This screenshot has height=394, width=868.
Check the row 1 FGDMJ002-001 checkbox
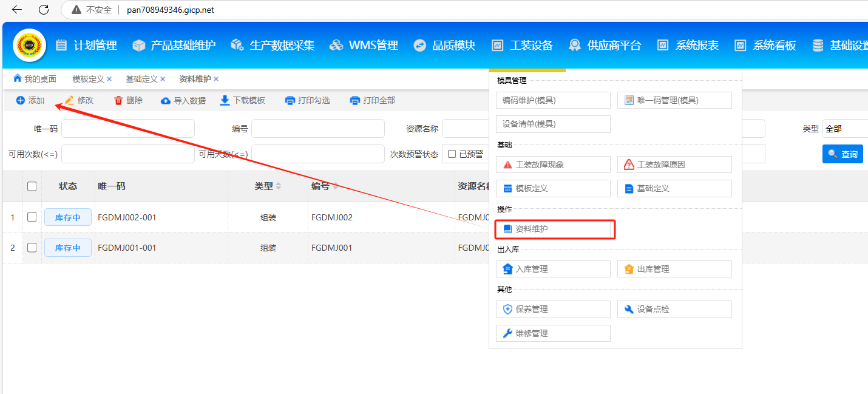[32, 217]
